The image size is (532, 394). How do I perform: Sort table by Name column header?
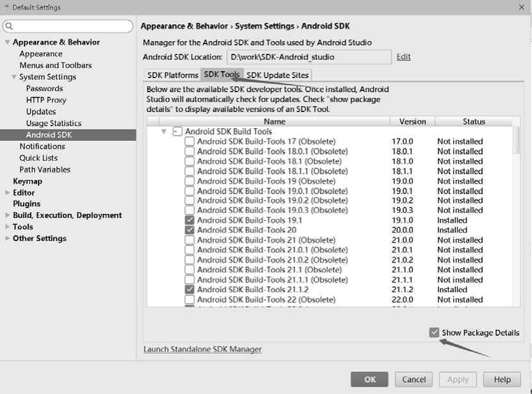275,121
